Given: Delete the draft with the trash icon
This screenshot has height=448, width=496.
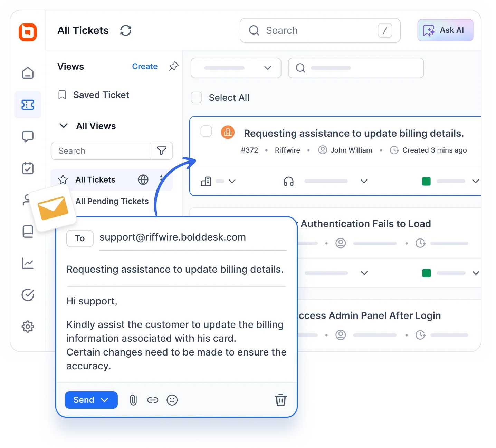Looking at the screenshot, I should click(x=280, y=400).
